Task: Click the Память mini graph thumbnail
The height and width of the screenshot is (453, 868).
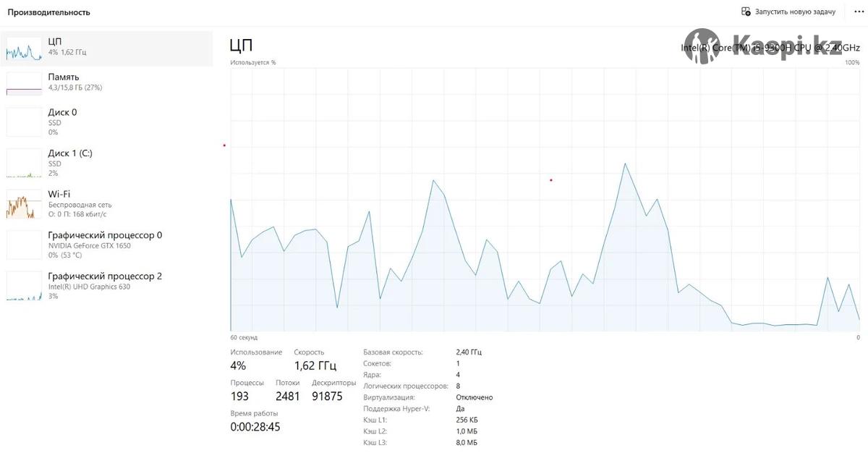Action: 24,83
